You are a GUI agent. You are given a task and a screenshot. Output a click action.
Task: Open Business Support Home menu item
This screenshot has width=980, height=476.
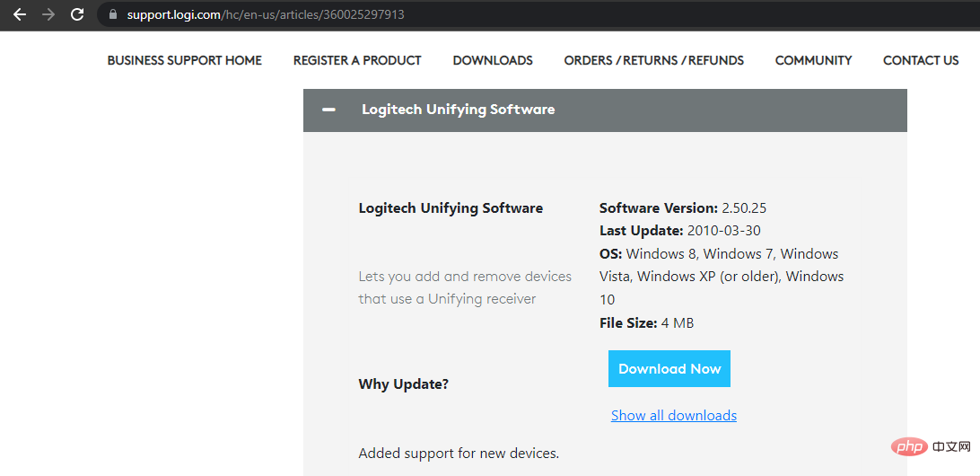184,61
